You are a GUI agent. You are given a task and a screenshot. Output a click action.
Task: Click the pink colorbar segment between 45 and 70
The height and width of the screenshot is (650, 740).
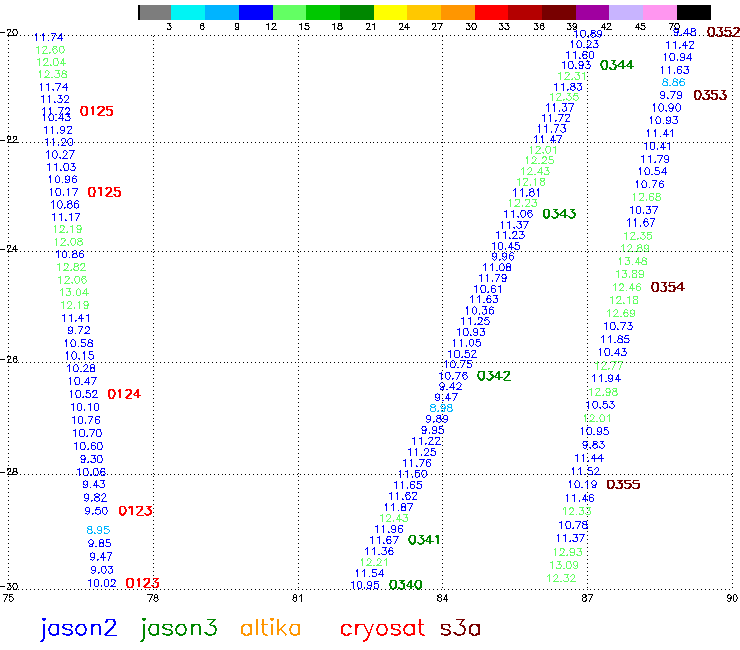click(x=660, y=12)
